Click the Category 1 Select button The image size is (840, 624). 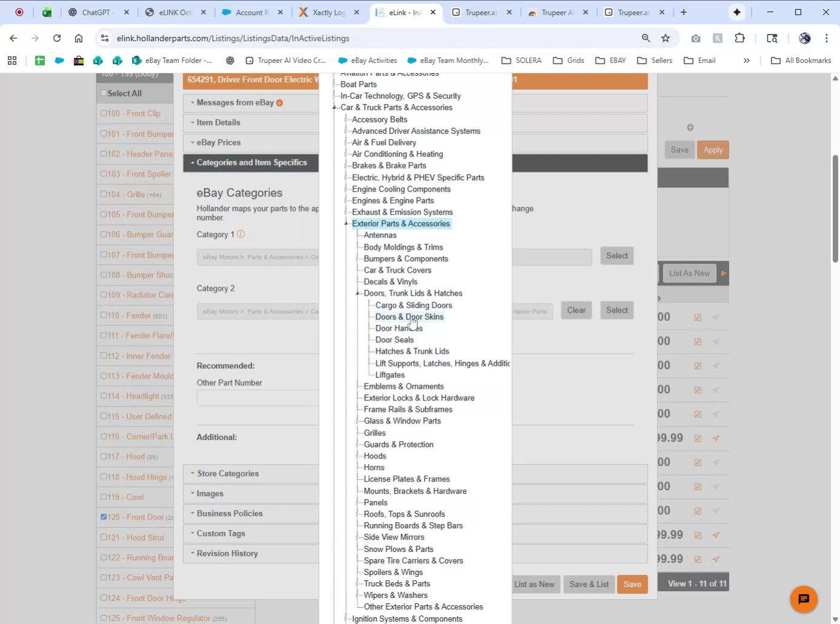617,256
